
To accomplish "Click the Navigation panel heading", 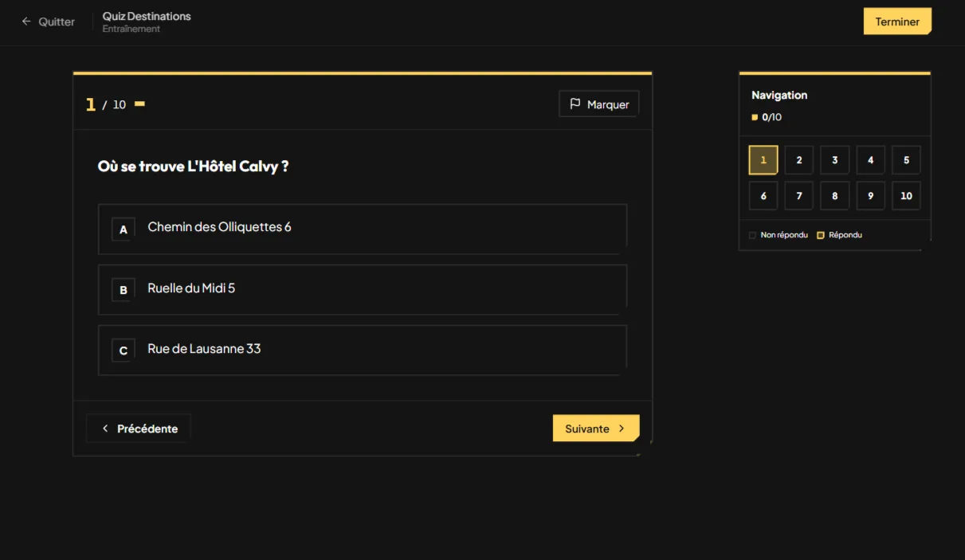I will [x=779, y=95].
